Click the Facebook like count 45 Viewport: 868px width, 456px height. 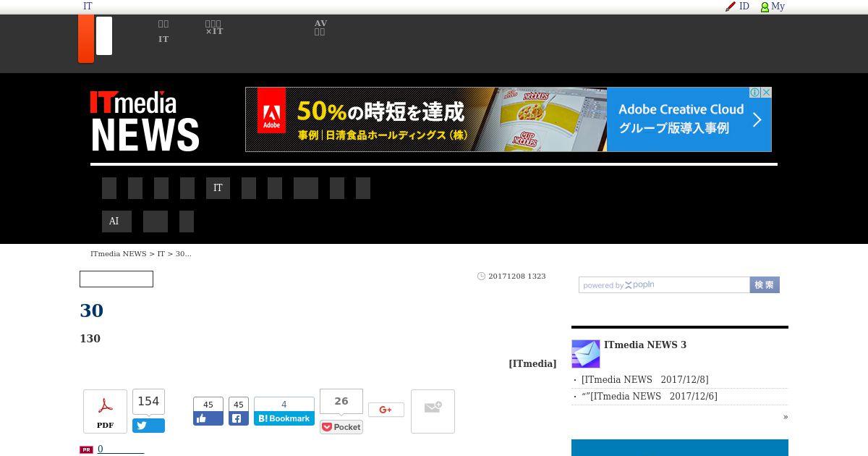[208, 405]
